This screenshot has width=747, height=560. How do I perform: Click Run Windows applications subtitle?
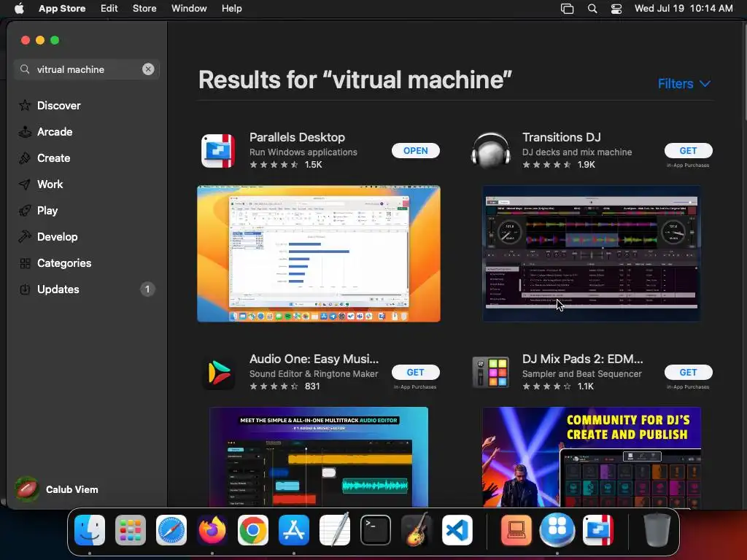pos(303,152)
